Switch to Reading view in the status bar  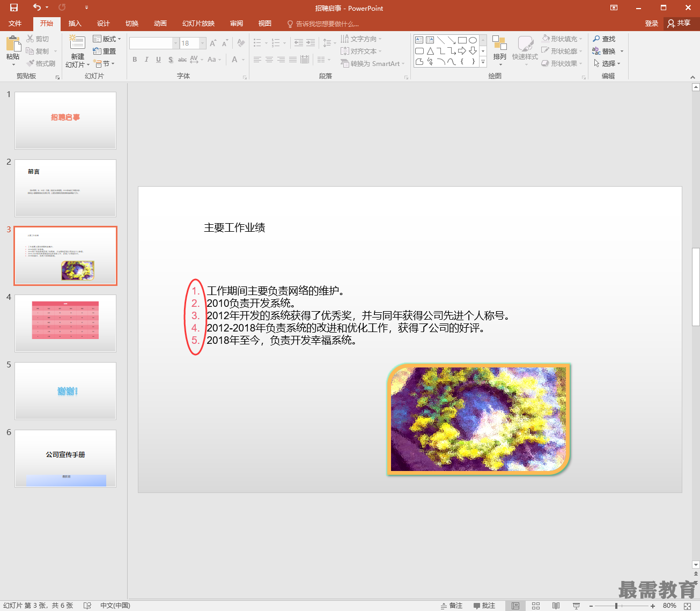point(556,606)
